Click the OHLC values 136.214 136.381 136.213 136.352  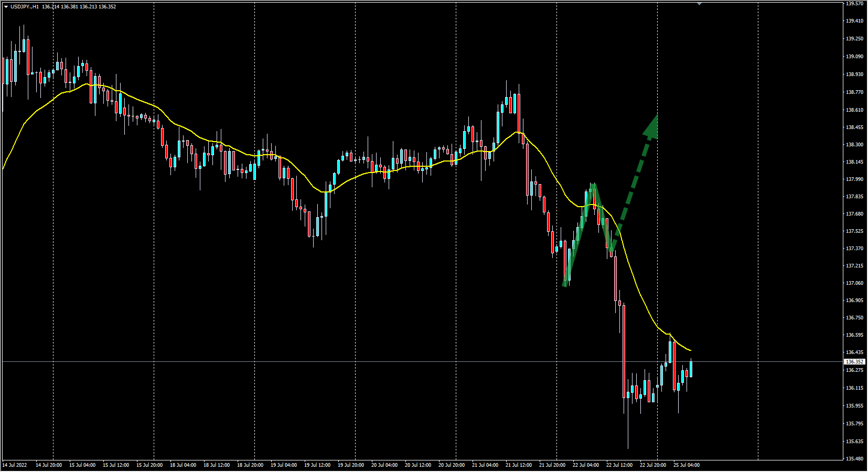click(79, 7)
